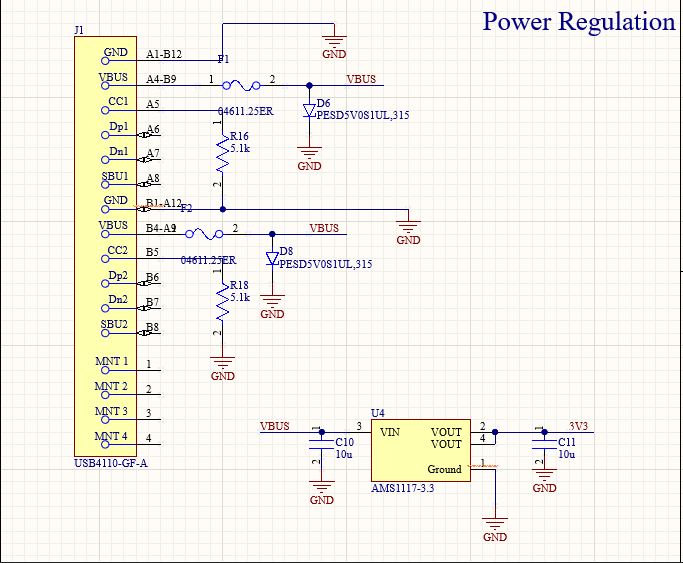Click the junction dot above diode D8

tap(272, 234)
